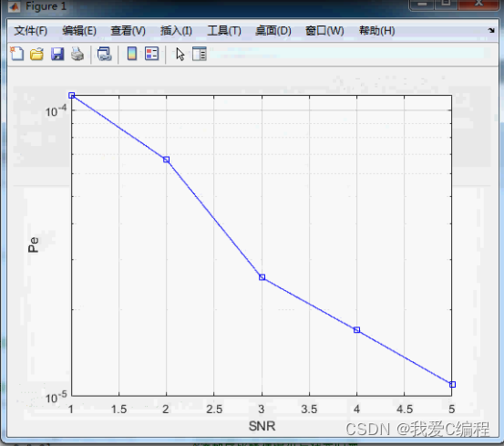Viewport: 504px width, 446px height.
Task: Select the Edit Plot arrow tool
Action: tap(180, 54)
